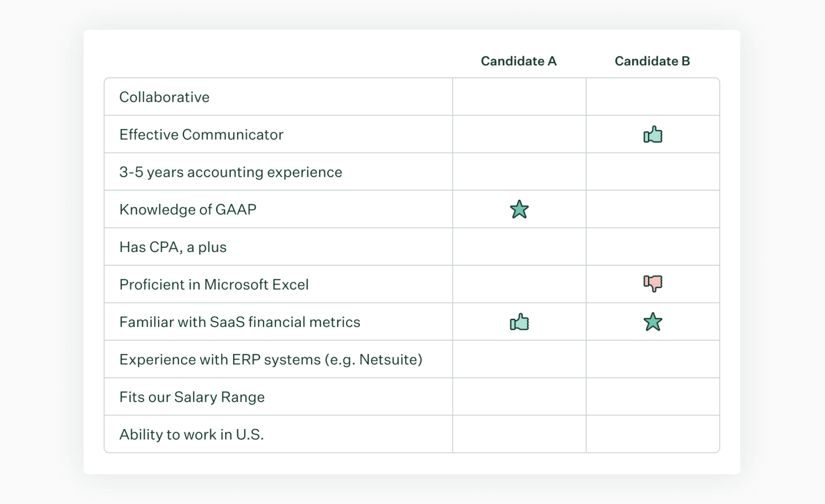Click the Collaborative criterion label
This screenshot has height=504, width=825.
pyautogui.click(x=164, y=97)
